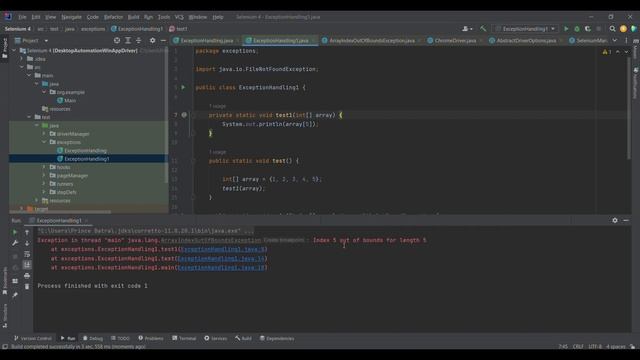Follow first stack trace link ending in :8
This screenshot has width=640, height=360.
pos(224,249)
